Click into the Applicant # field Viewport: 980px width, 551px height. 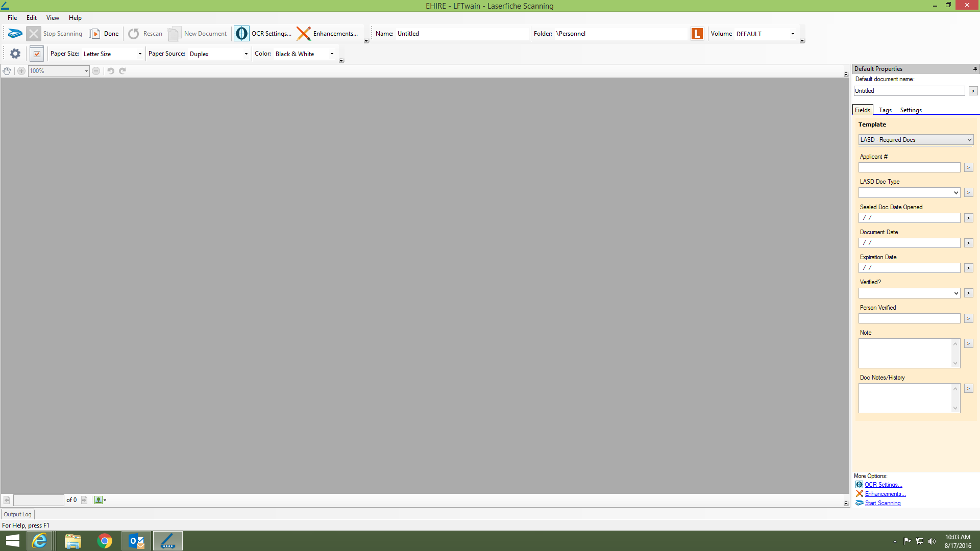click(x=909, y=168)
